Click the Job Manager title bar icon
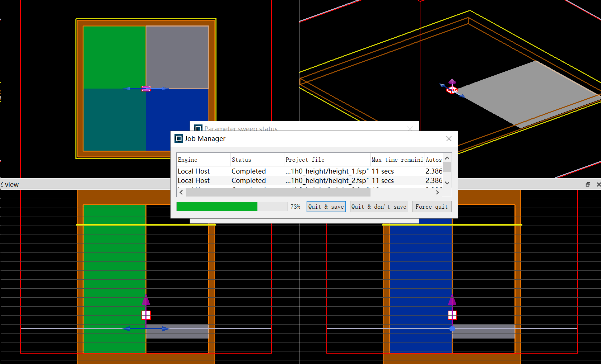 click(x=178, y=139)
